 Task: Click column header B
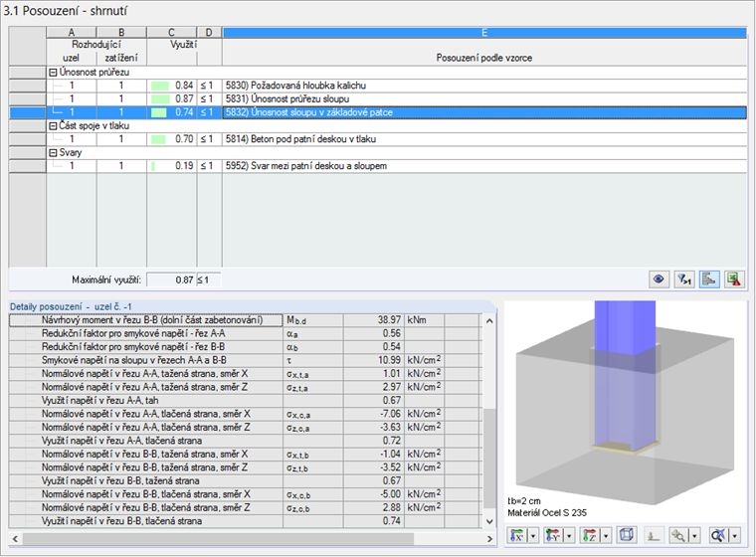121,32
